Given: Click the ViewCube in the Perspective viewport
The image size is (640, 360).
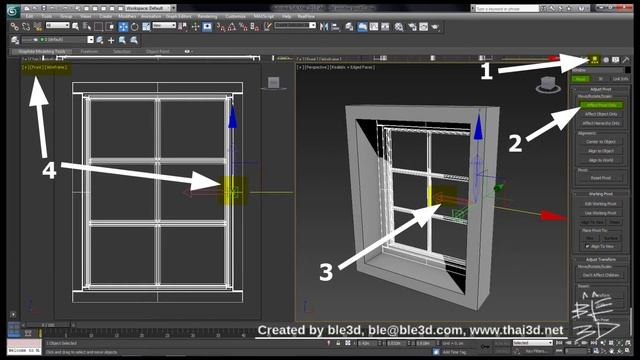Looking at the screenshot, I should pyautogui.click(x=548, y=84).
